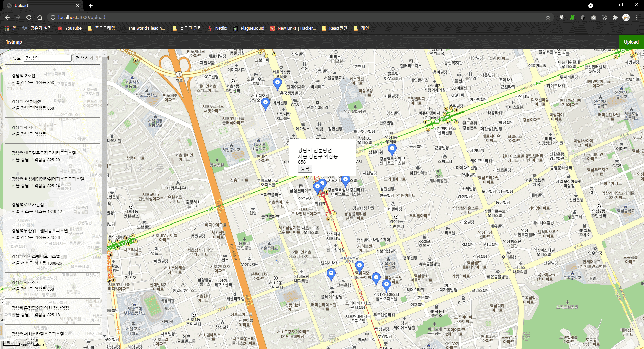Screen dimensions: 644x349
Task: Select 강남바른정형외과의원 강남역점 in results list
Action: click(x=52, y=311)
